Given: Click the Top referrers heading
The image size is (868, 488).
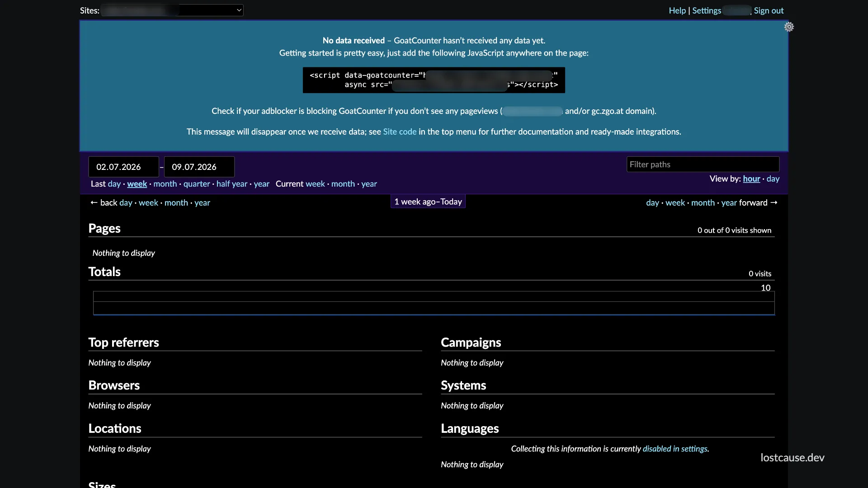Looking at the screenshot, I should click(124, 343).
